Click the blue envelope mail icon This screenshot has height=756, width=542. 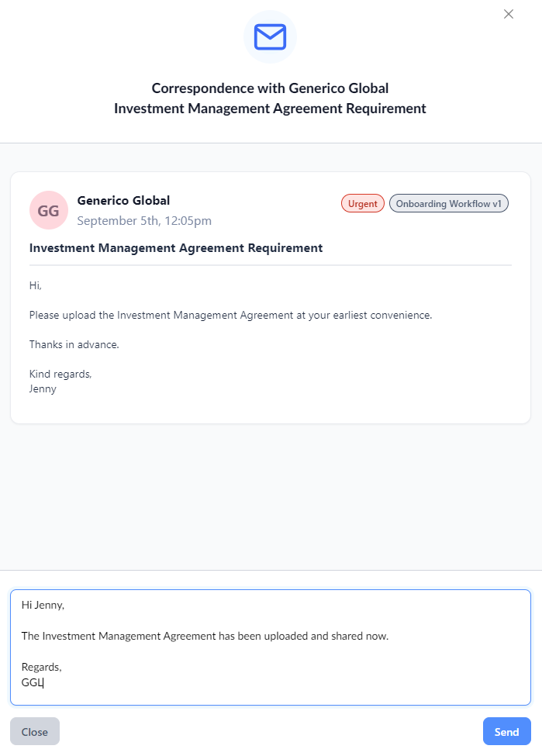[x=270, y=37]
